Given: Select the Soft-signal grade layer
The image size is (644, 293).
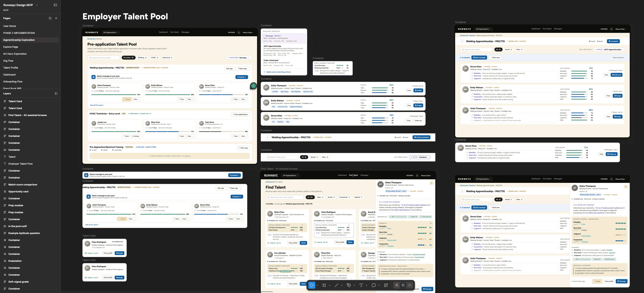Looking at the screenshot, I should [18, 282].
